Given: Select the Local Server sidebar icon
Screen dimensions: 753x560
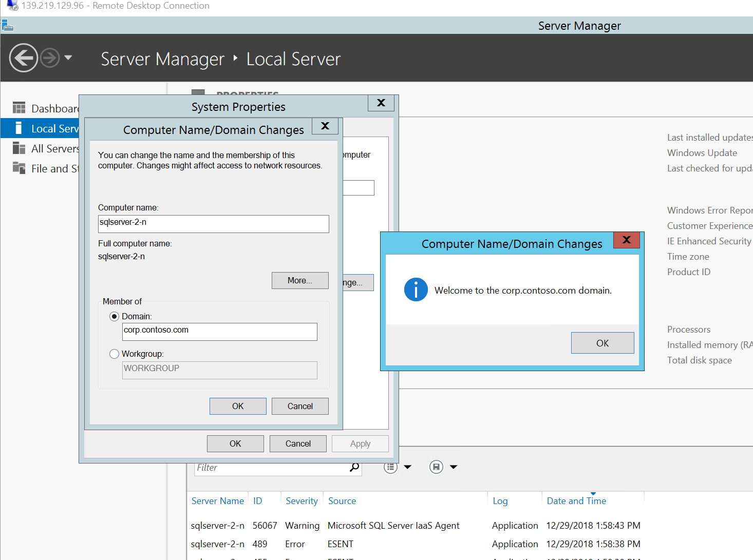Looking at the screenshot, I should (x=19, y=128).
